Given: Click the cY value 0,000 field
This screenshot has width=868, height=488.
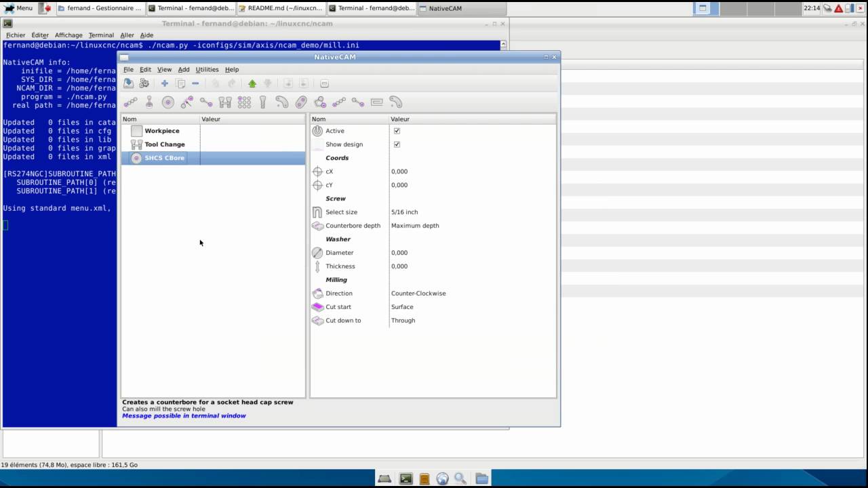Looking at the screenshot, I should pyautogui.click(x=473, y=185).
